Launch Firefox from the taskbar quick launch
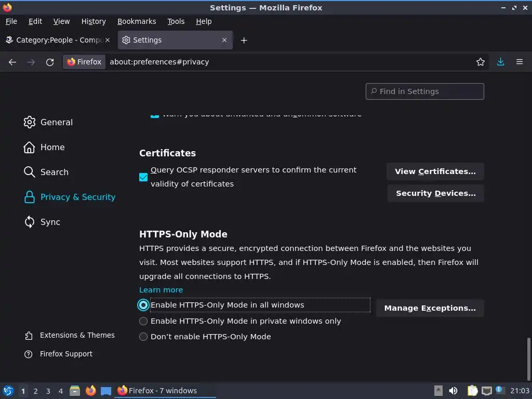The height and width of the screenshot is (399, 532). (90, 391)
